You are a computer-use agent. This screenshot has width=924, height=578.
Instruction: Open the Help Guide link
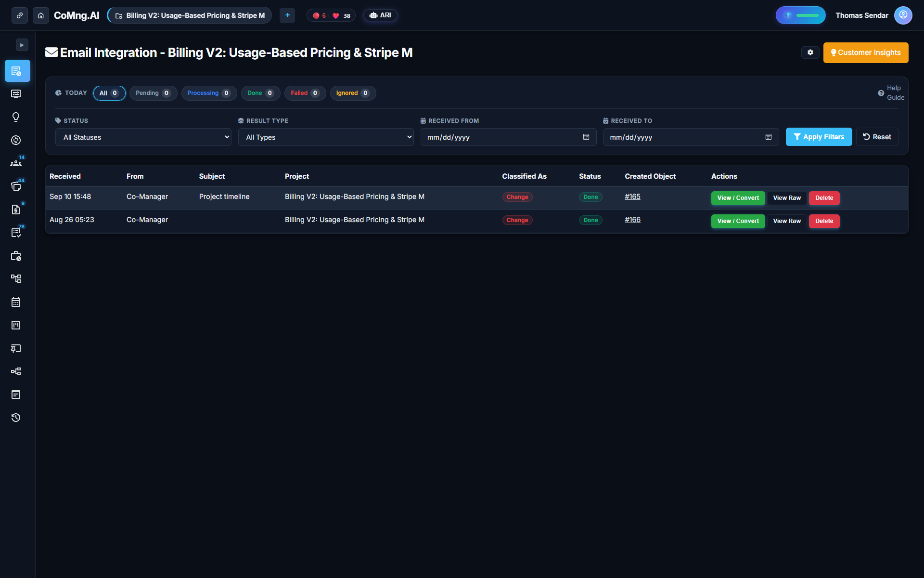[x=891, y=93]
